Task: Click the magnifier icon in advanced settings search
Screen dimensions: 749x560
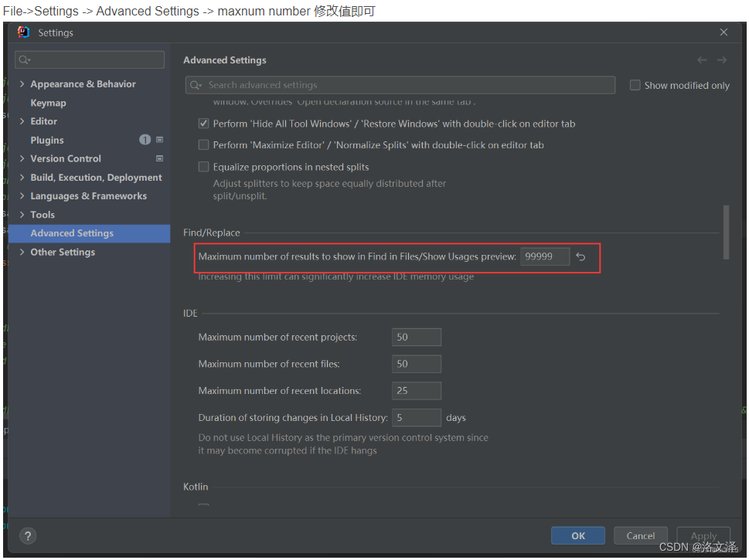Action: click(x=196, y=85)
